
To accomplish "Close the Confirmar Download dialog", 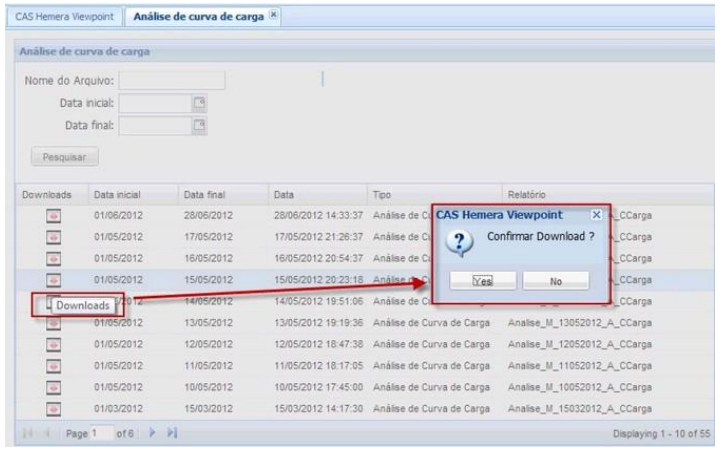I will pos(597,214).
